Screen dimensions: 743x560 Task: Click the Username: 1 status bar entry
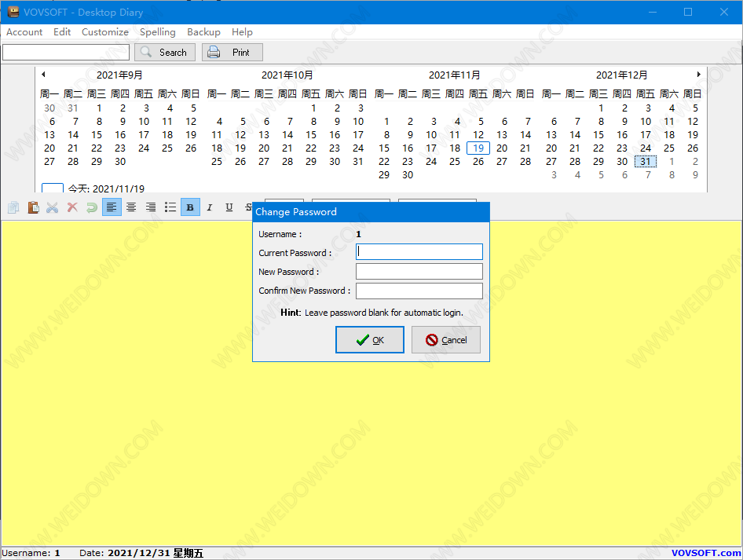pyautogui.click(x=31, y=553)
